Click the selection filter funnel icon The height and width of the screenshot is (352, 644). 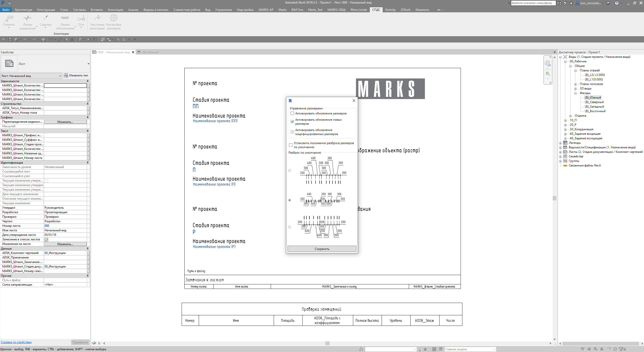[x=621, y=349]
